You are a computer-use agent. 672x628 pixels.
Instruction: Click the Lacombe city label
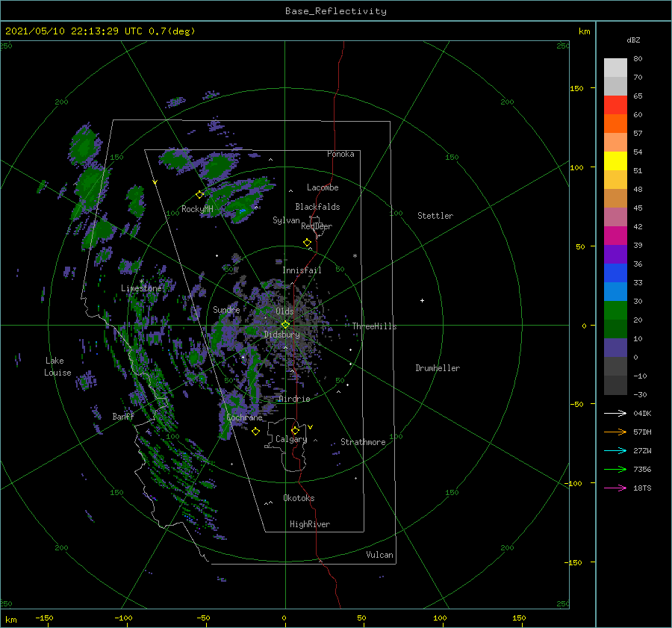323,187
